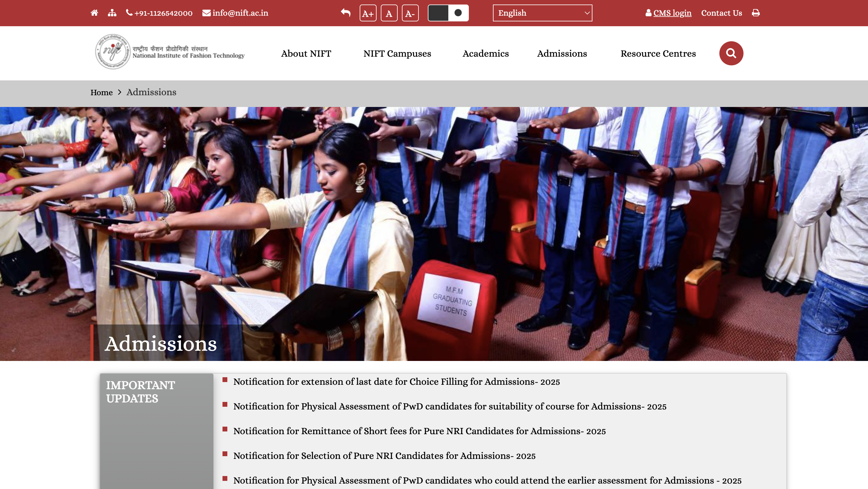Open PwD suitability of course notification
This screenshot has width=868, height=489.
tap(450, 406)
